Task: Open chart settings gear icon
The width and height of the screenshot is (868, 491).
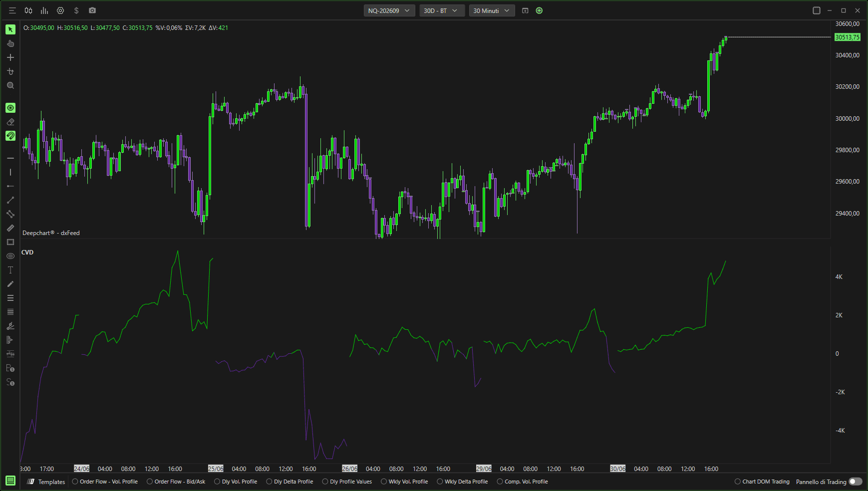Action: tap(60, 10)
